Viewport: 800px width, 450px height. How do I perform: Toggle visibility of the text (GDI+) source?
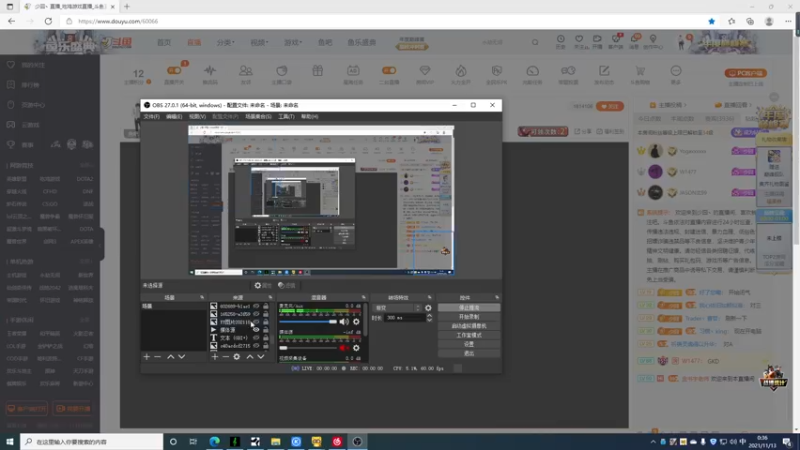256,338
